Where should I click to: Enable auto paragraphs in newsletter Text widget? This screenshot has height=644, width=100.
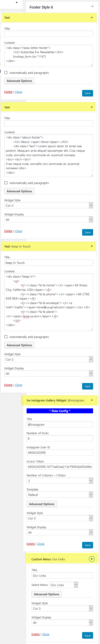[x=6, y=73]
